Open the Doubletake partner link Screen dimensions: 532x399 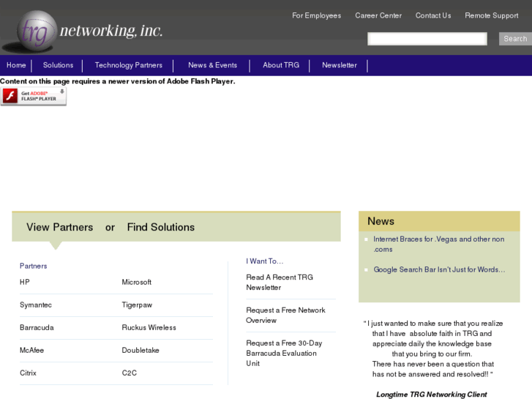click(141, 351)
